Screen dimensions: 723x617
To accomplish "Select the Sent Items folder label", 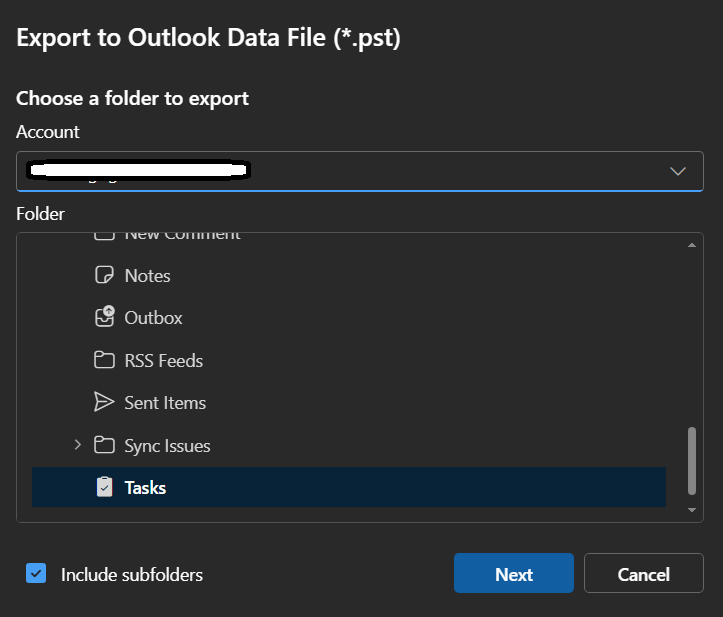I will [x=165, y=403].
